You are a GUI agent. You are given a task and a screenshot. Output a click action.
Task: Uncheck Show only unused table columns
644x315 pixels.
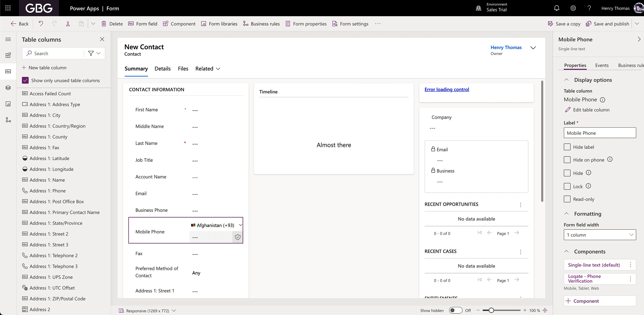(x=25, y=80)
